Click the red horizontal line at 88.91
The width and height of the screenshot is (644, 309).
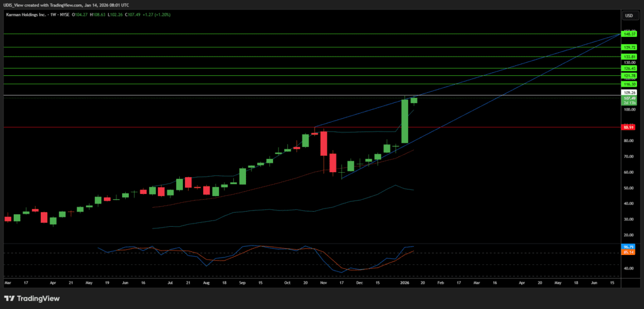[x=189, y=127]
